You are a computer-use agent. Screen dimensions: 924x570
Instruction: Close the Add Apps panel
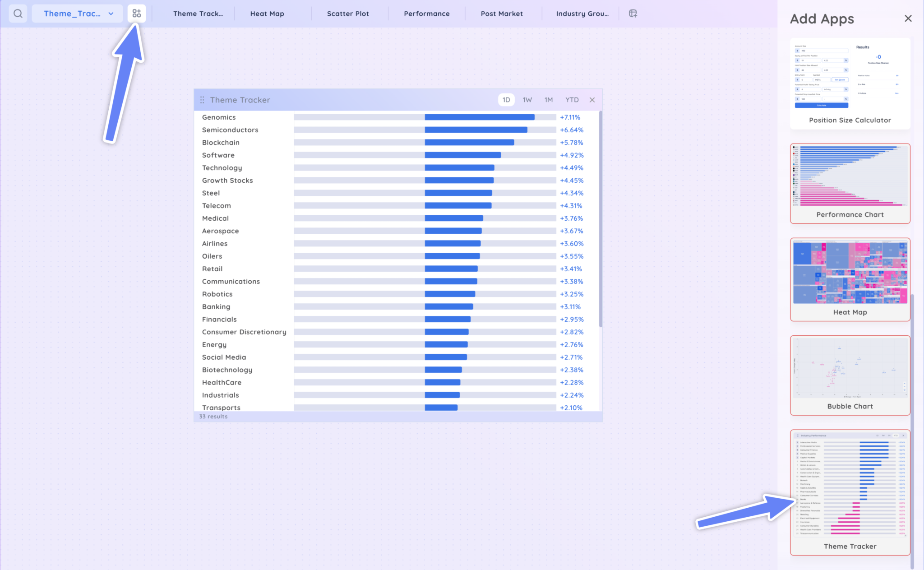pos(908,19)
